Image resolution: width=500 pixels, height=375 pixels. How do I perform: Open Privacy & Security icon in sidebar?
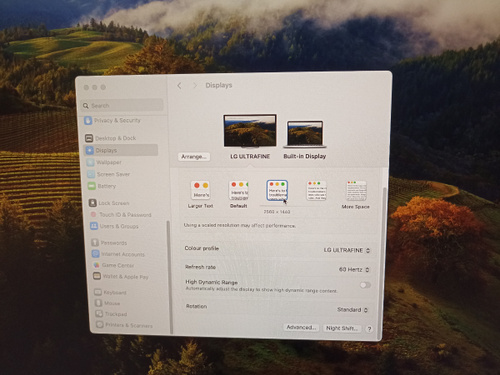tap(88, 120)
